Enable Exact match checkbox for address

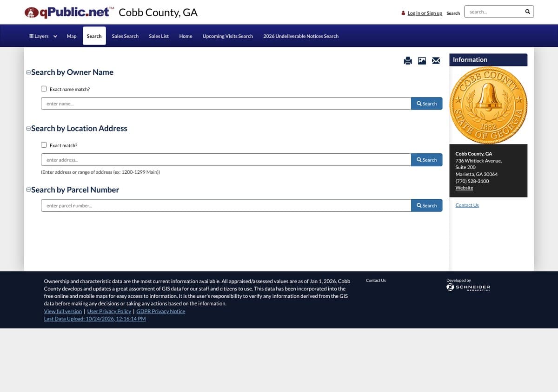pos(44,145)
